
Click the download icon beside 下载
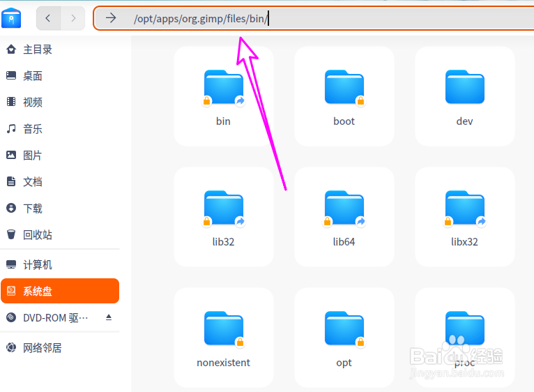pyautogui.click(x=11, y=208)
